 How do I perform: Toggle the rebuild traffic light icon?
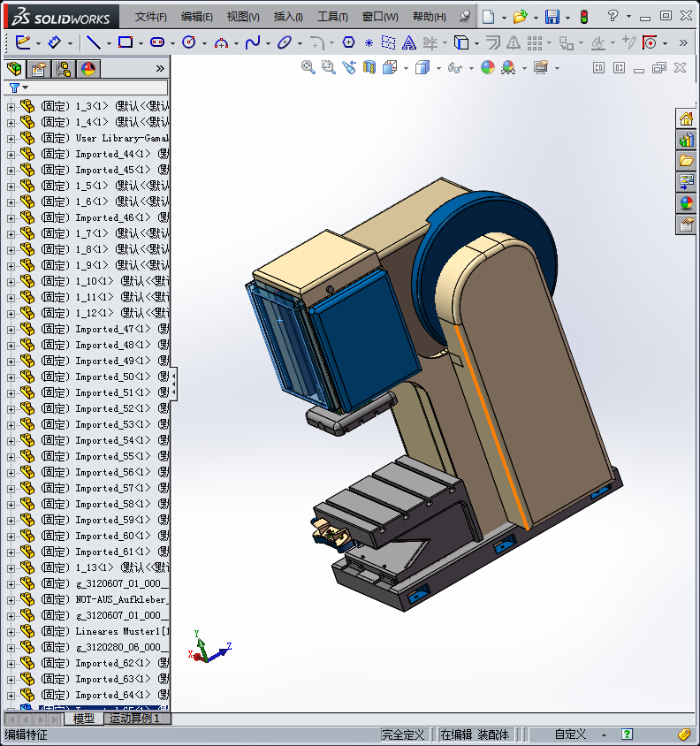584,17
